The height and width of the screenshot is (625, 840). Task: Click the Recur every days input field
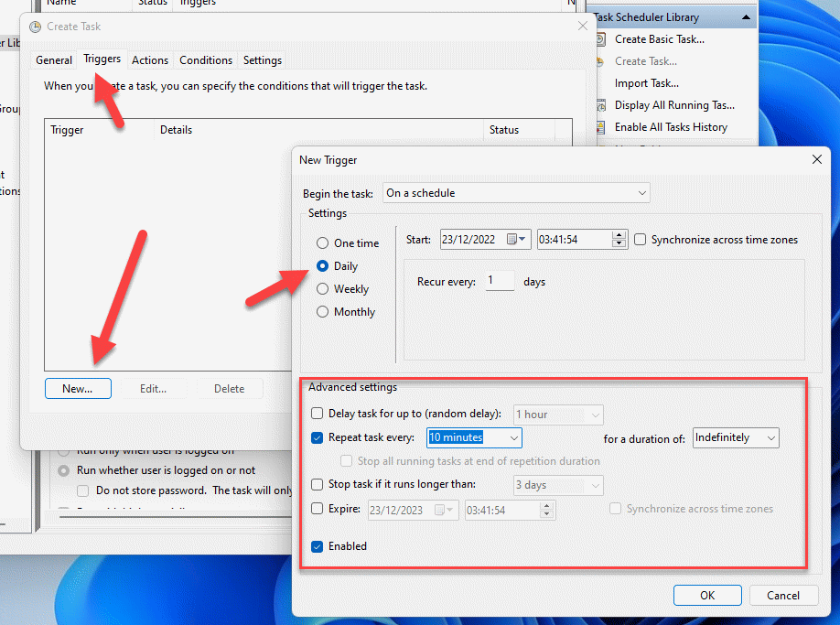point(500,281)
